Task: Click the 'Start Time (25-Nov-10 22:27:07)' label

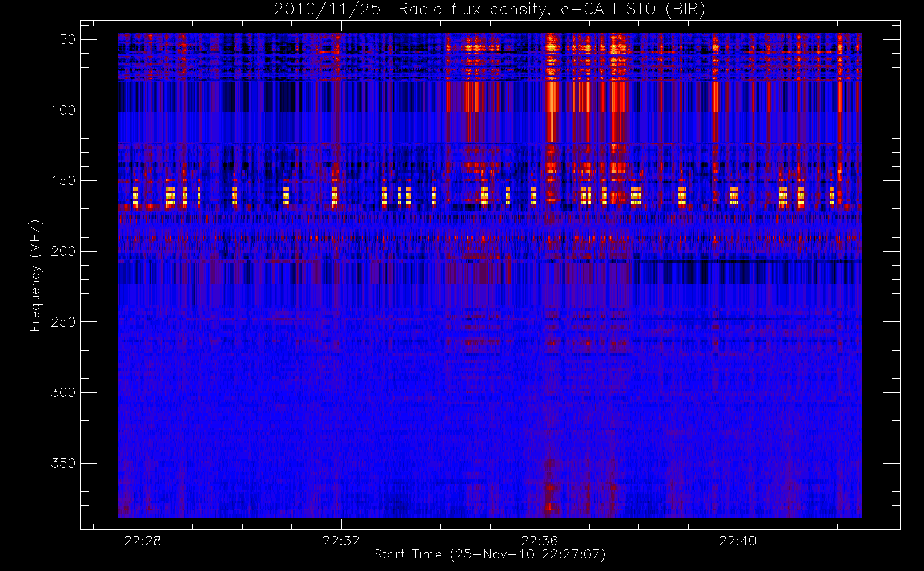Action: click(x=489, y=554)
